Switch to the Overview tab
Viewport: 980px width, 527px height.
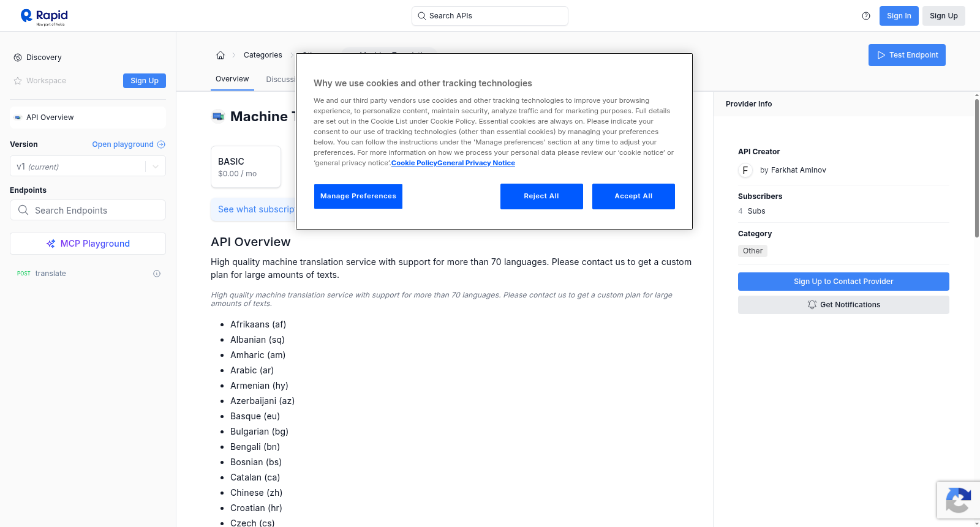[x=232, y=79]
